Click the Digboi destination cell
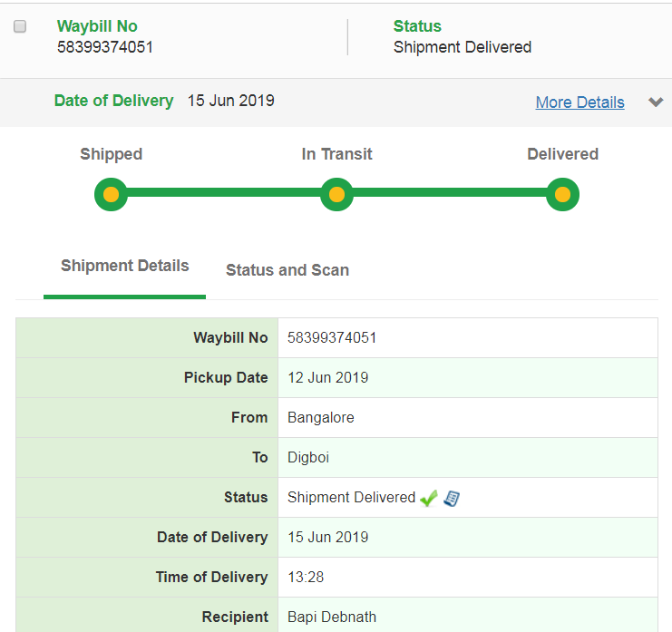The height and width of the screenshot is (632, 672). [x=308, y=458]
